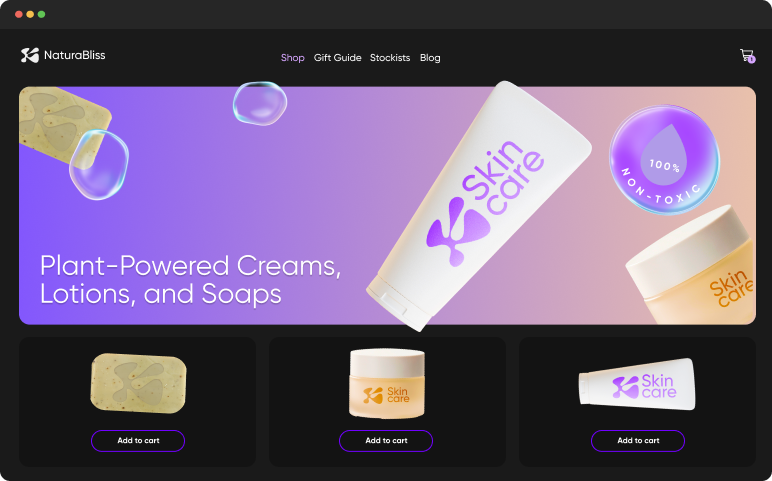
Task: Click the 100% Non-Toxic badge
Action: [x=664, y=160]
